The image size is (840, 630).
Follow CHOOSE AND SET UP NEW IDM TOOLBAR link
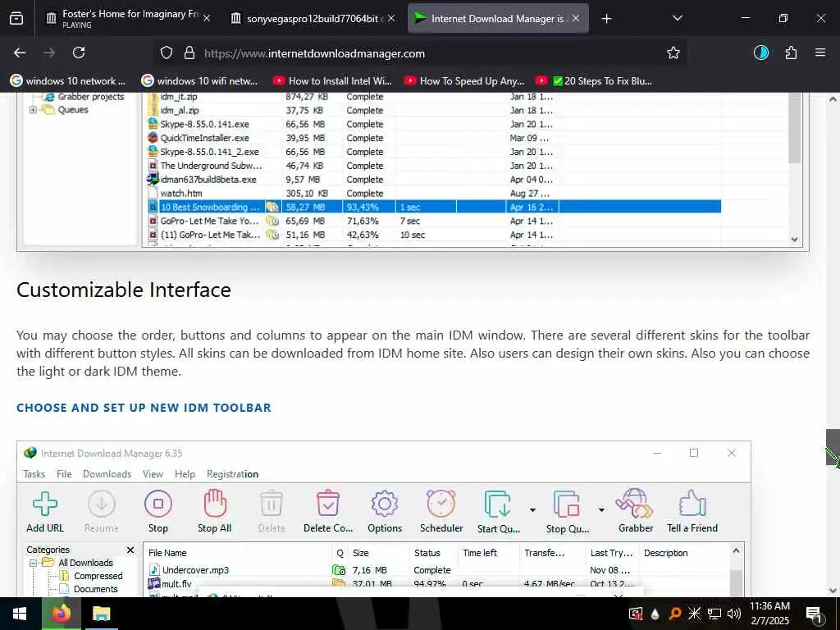pos(144,408)
